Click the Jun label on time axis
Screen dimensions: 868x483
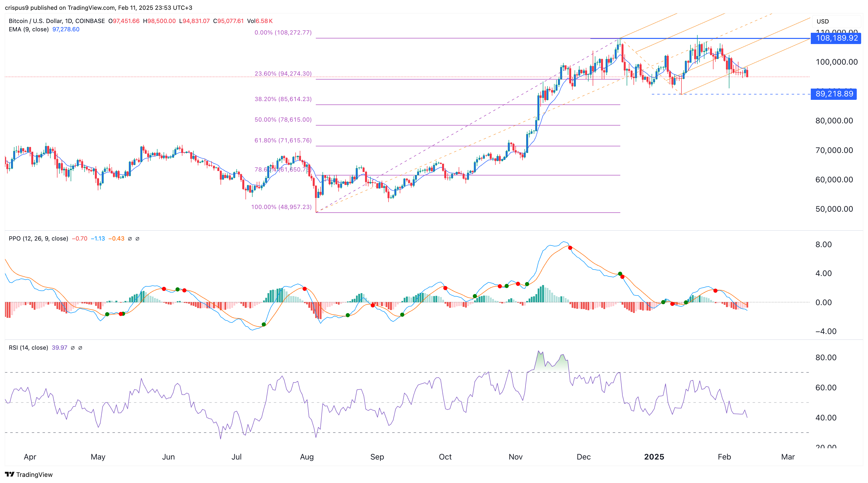[x=168, y=457]
